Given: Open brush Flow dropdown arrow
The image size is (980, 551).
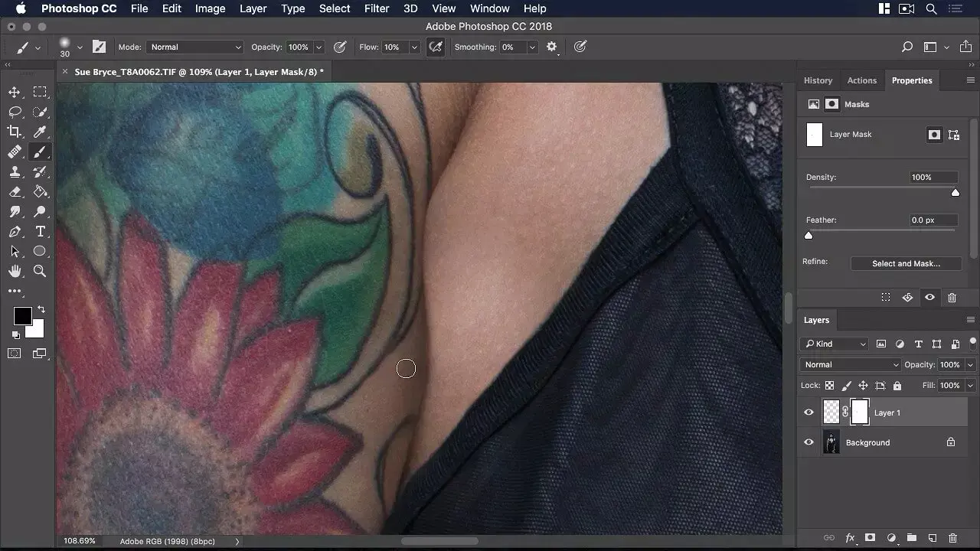Looking at the screenshot, I should coord(414,47).
